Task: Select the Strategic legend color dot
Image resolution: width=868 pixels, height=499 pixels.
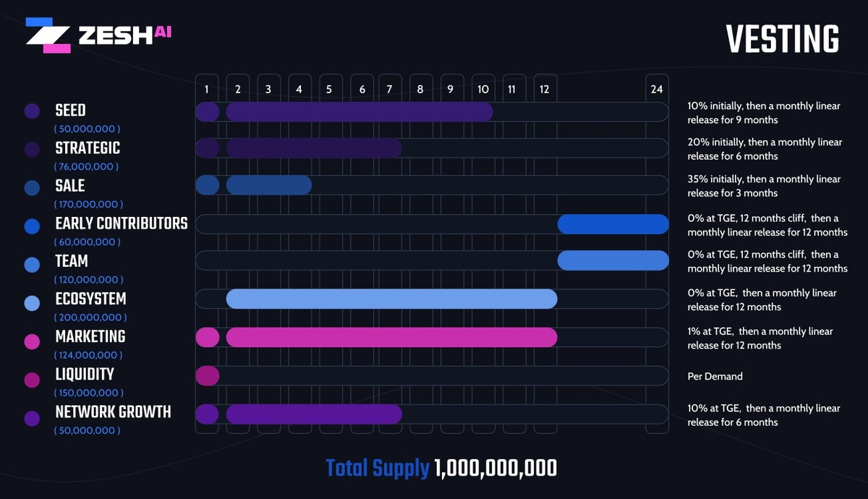Action: [x=32, y=149]
